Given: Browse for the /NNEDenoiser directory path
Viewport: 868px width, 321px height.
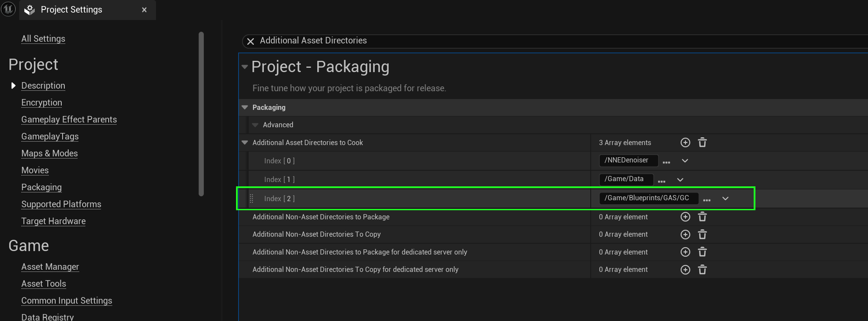Looking at the screenshot, I should (x=666, y=161).
